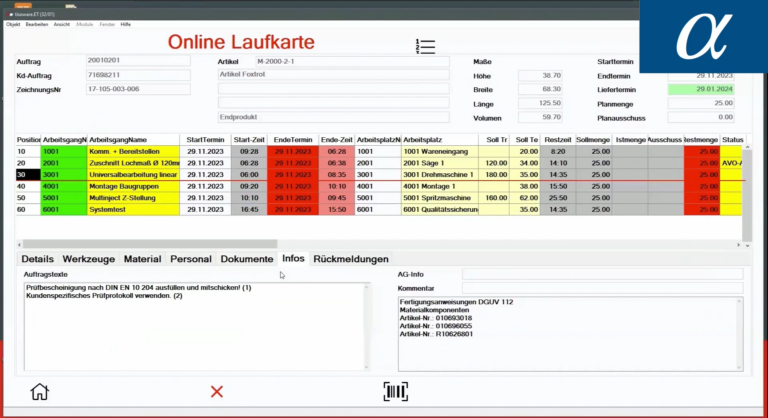Select the Montage Baugruppen operation row

[130, 186]
